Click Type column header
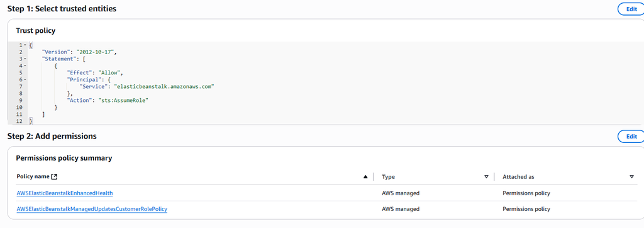 tap(388, 176)
